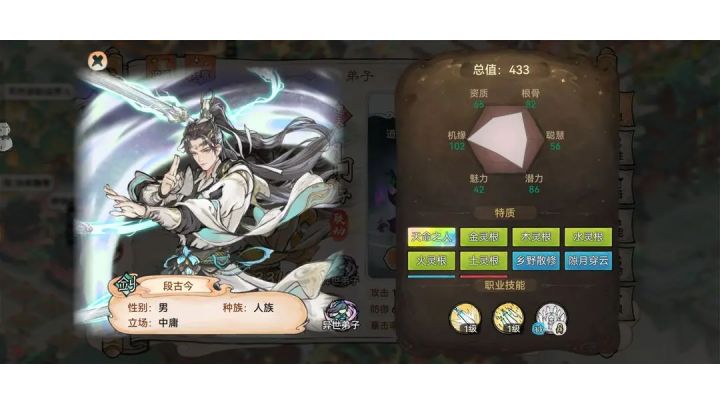
Task: Close the character detail panel
Action: (97, 61)
